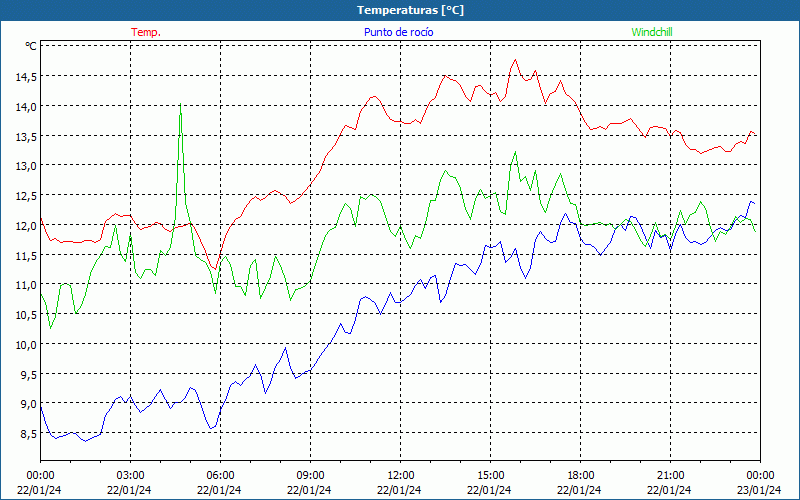Click the 12,0 y-axis value
This screenshot has height=500, width=800.
[26, 225]
